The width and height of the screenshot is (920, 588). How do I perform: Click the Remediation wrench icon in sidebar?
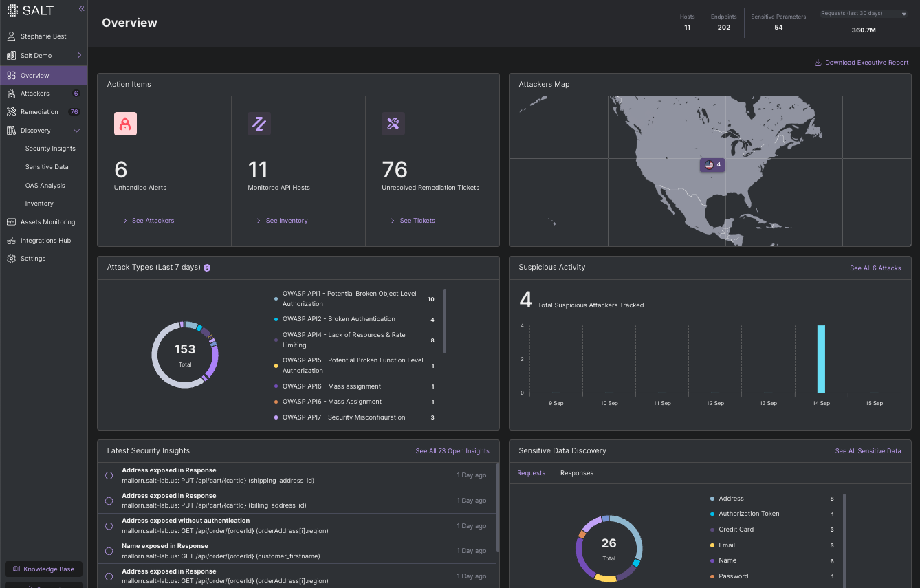[12, 112]
